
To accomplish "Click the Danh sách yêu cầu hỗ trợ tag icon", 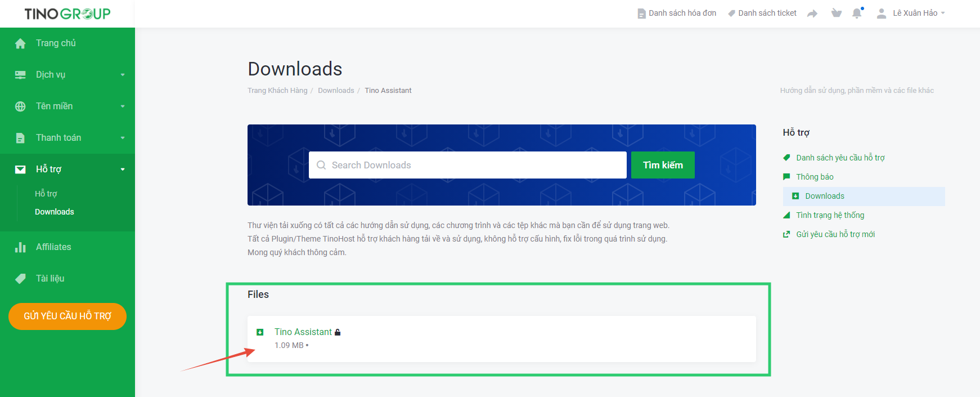I will coord(786,158).
